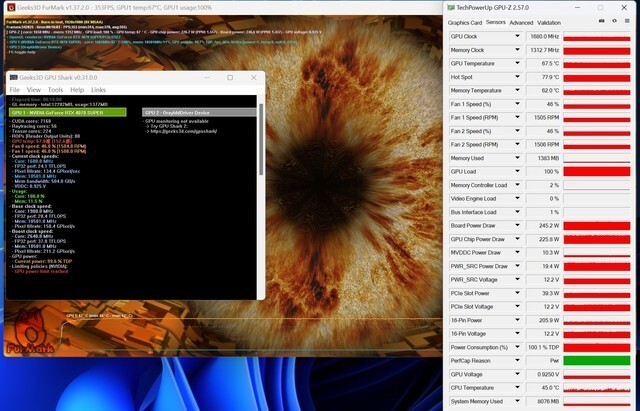This screenshot has height=411, width=640.
Task: Expand the Memory Used sensor dropdown
Action: pyautogui.click(x=517, y=158)
